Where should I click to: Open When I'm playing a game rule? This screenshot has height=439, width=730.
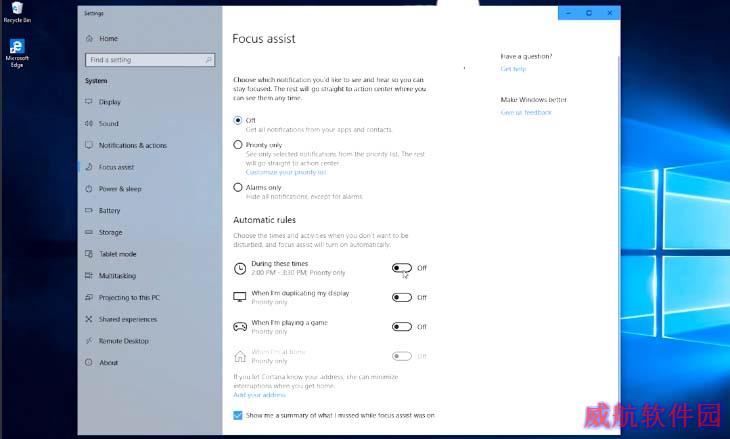click(x=289, y=322)
